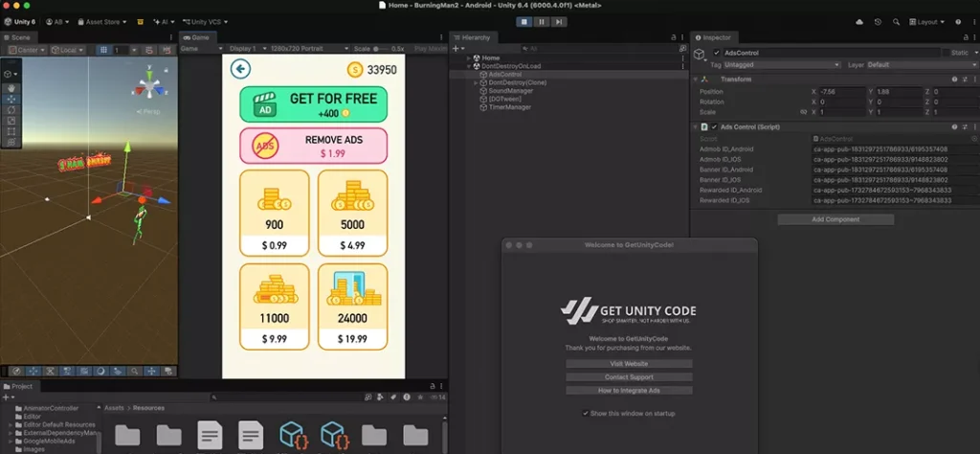
Task: Open the Layer Default dropdown
Action: [x=922, y=65]
